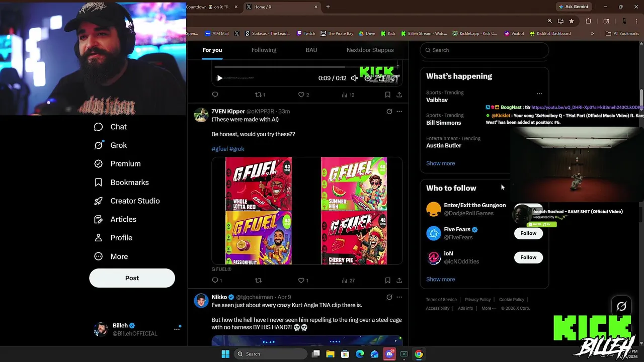This screenshot has width=644, height=362.
Task: Open Discord from taskbar
Action: [x=389, y=354]
